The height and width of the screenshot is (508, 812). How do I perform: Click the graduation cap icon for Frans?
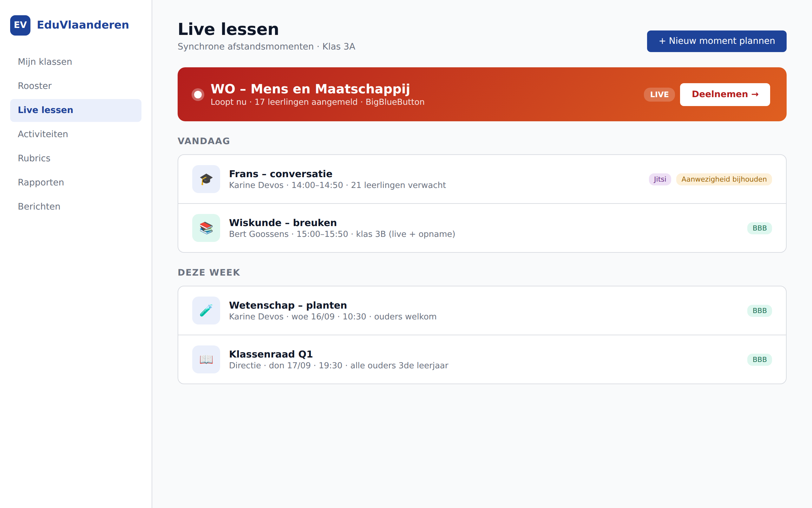point(206,179)
